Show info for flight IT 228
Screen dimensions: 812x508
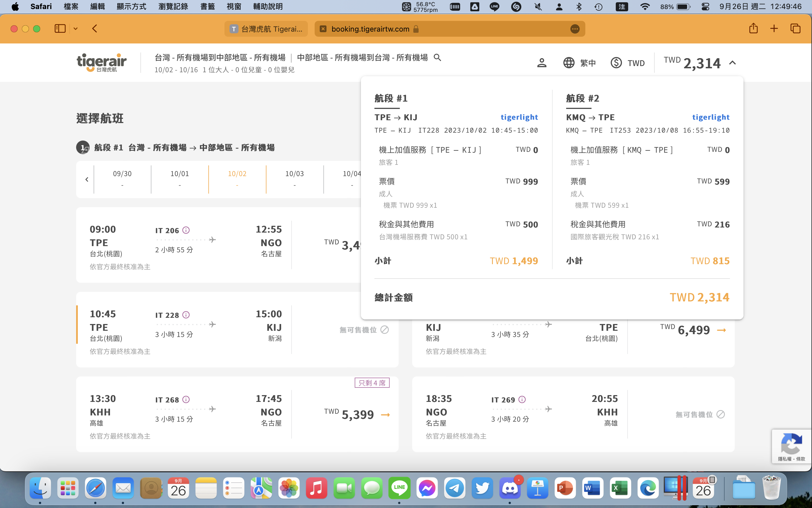click(186, 315)
